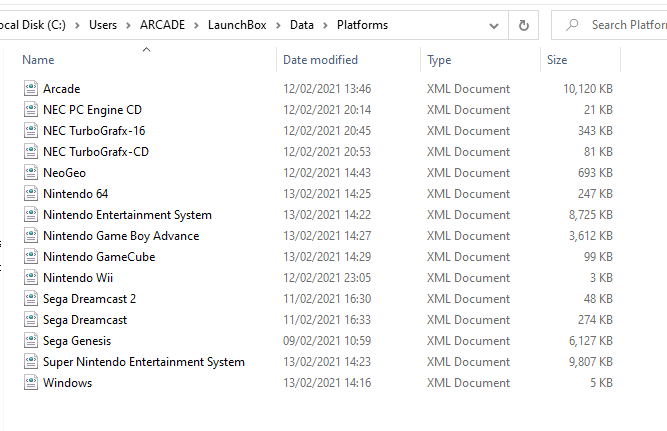Navigate to the Data breadcrumb folder

tap(302, 25)
